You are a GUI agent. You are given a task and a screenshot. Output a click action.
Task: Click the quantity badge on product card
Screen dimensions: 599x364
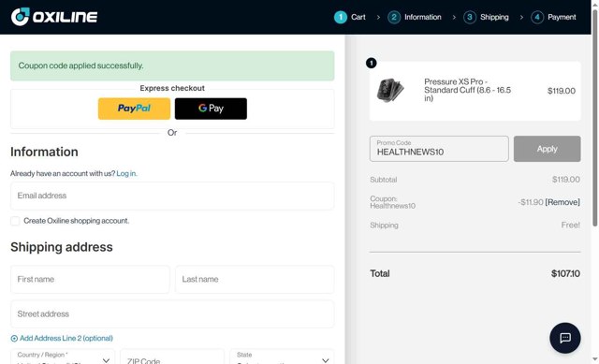click(x=371, y=63)
